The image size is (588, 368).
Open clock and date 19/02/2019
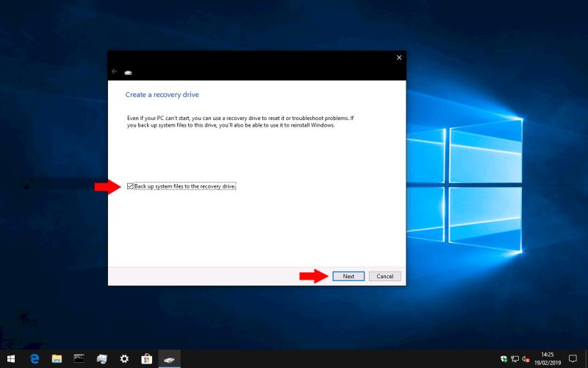pos(548,359)
